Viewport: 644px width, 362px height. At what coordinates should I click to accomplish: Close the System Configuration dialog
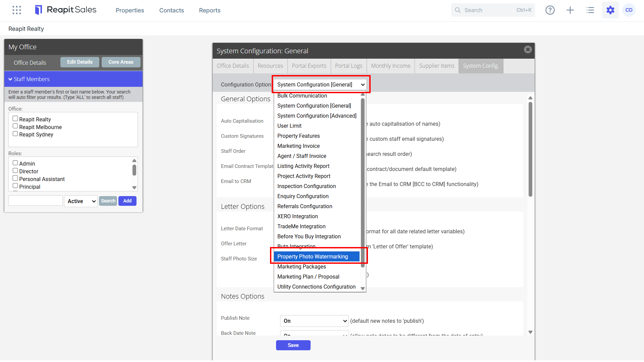pos(528,50)
